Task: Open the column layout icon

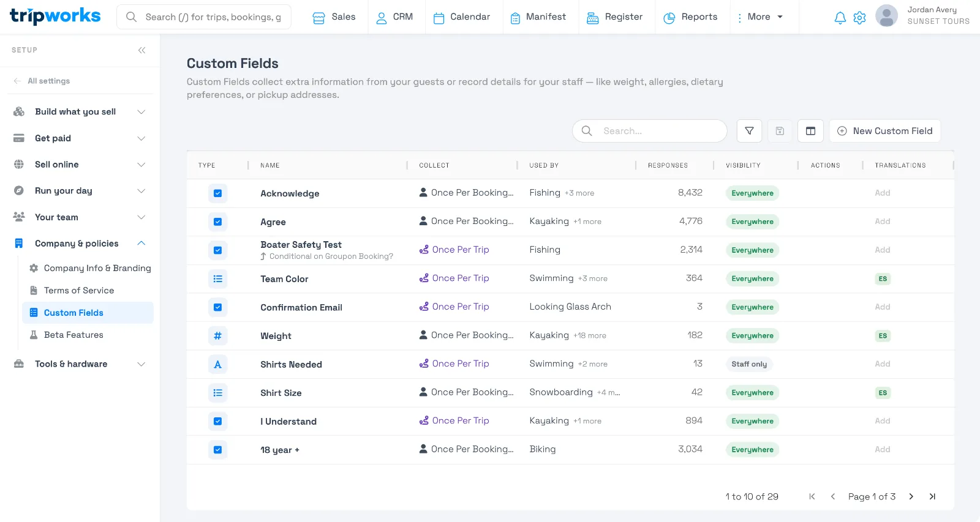Action: [x=810, y=131]
